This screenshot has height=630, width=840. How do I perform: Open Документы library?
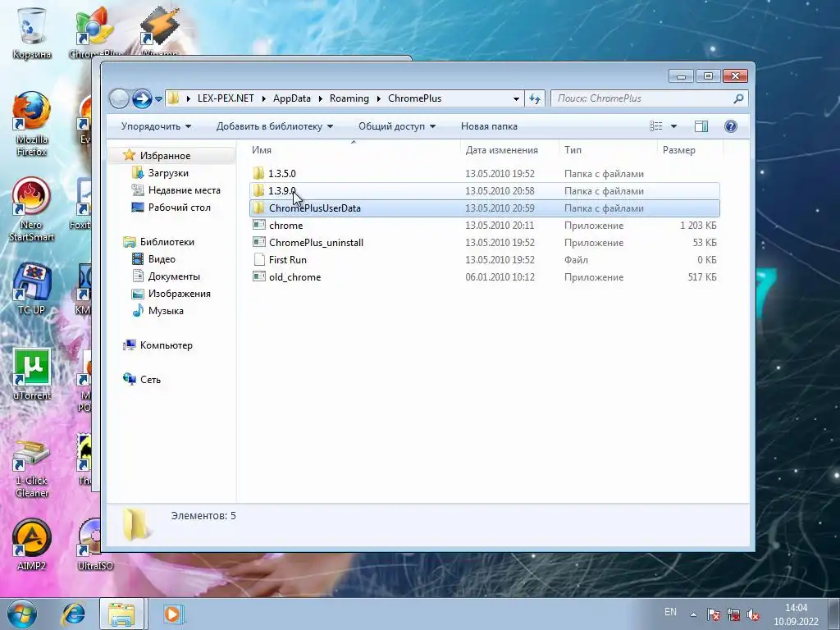pyautogui.click(x=174, y=276)
